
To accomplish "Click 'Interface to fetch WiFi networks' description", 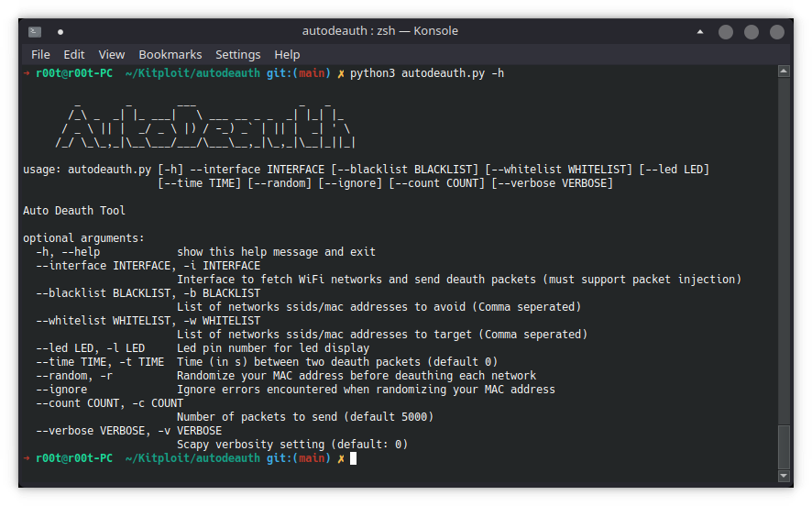I will click(x=459, y=280).
